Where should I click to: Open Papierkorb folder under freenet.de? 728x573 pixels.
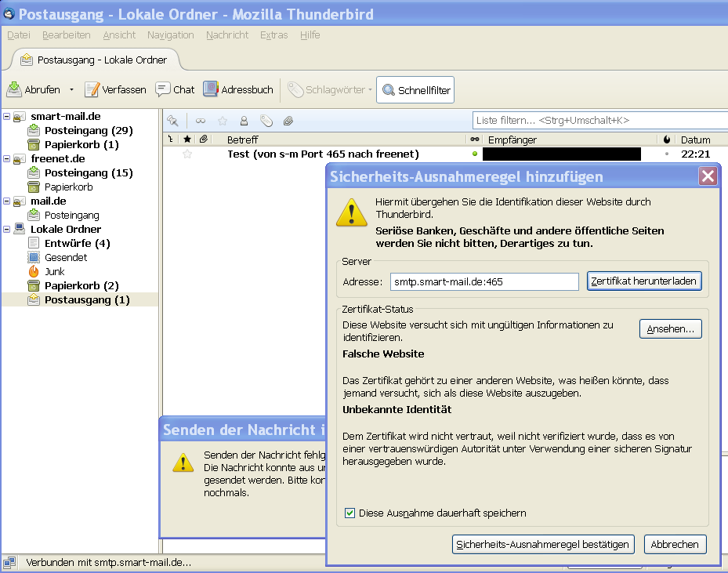(68, 187)
